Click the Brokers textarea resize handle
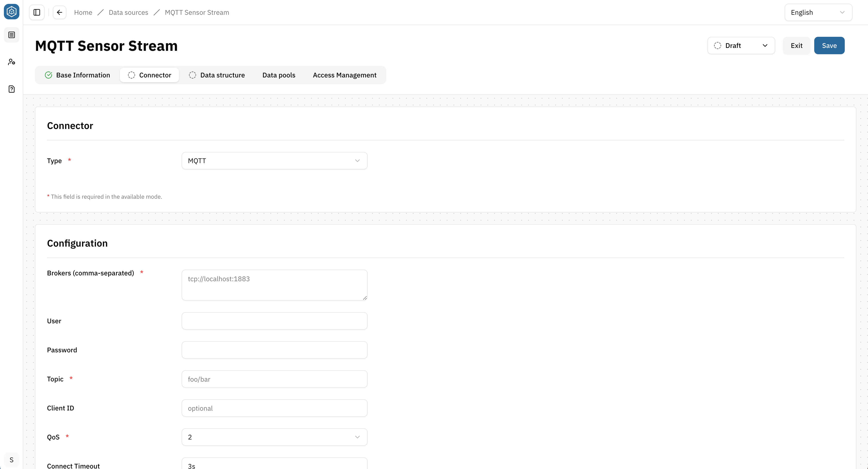 [x=364, y=298]
